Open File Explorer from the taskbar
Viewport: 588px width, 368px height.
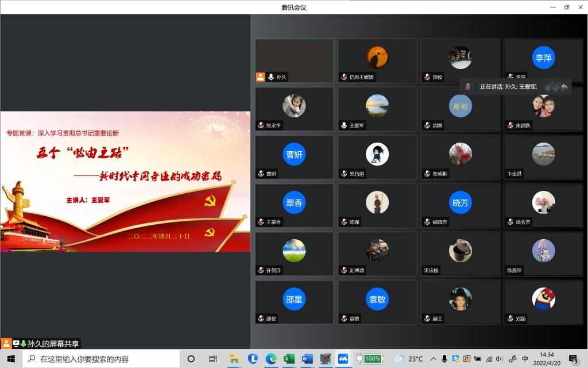coord(234,359)
